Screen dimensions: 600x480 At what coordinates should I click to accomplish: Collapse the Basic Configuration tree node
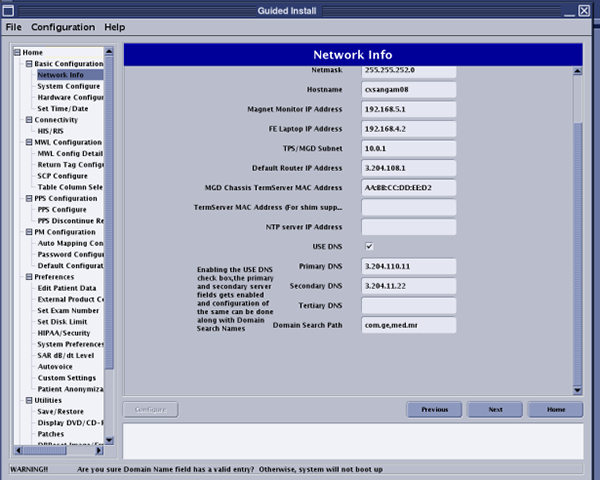(x=16, y=64)
